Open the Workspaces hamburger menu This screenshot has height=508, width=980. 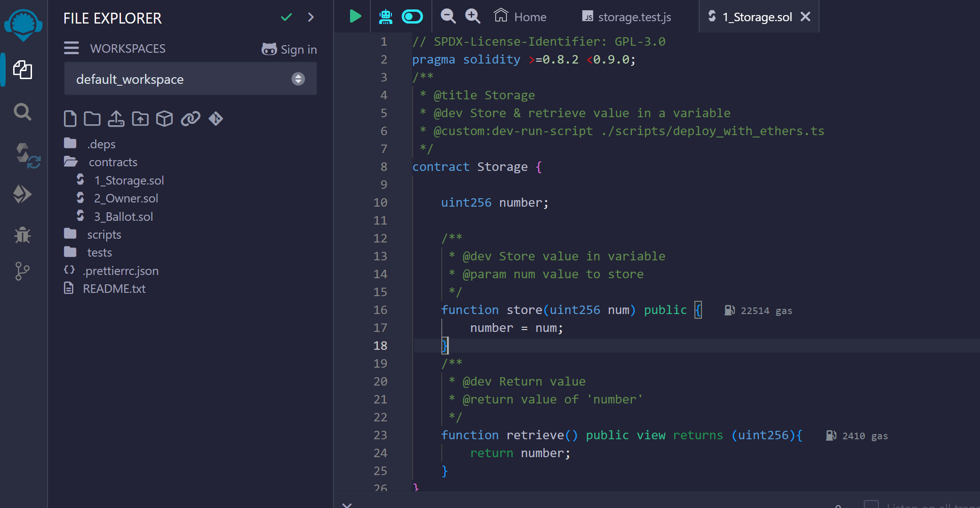[x=72, y=48]
